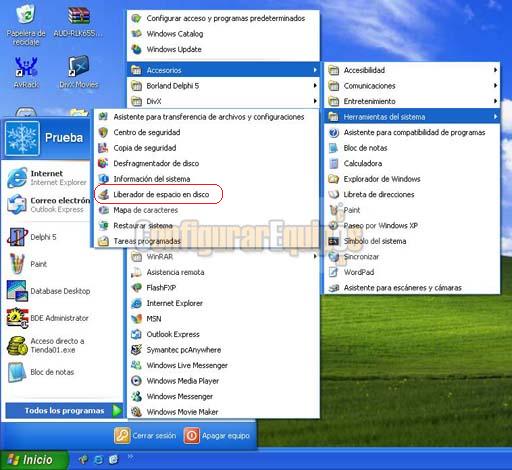Open Windows Messenger entry
Screen dimensions: 512x470
click(x=223, y=396)
